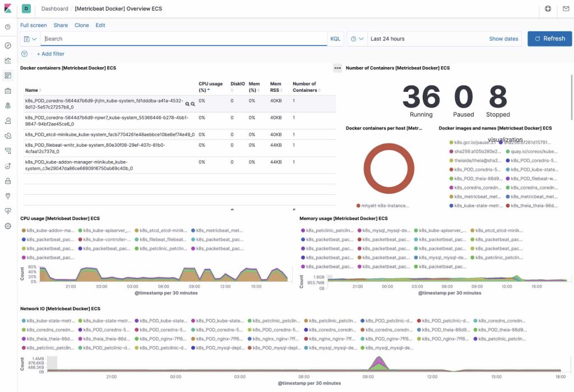574x392 pixels.
Task: Sort table by Mem (%) column
Action: pos(254,87)
